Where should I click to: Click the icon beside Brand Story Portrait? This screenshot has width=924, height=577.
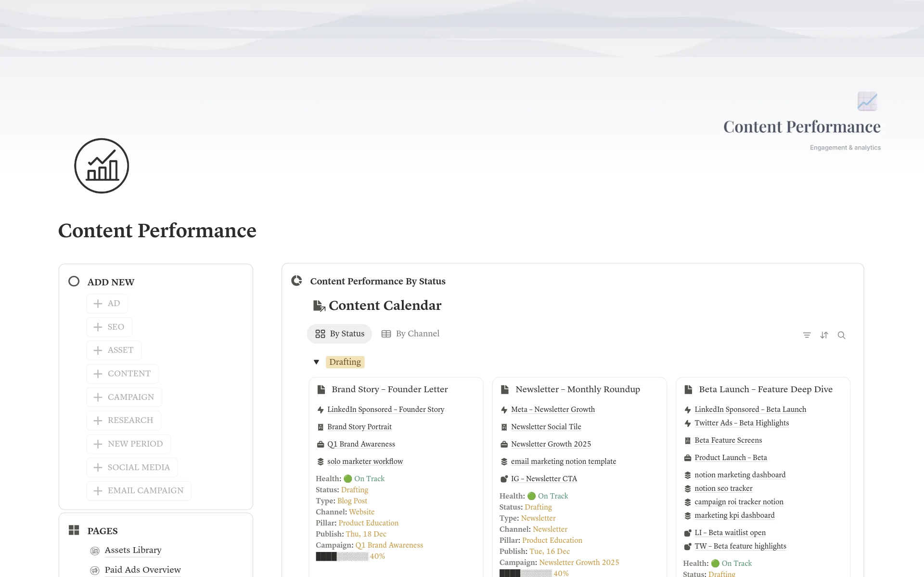[x=321, y=427]
